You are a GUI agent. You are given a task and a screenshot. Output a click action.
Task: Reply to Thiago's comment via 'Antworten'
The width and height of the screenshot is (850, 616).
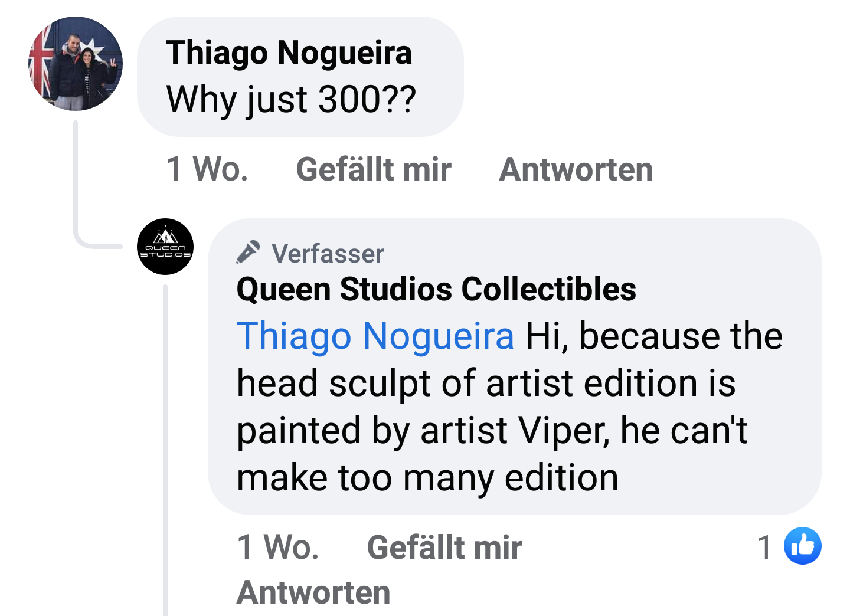[x=576, y=169]
